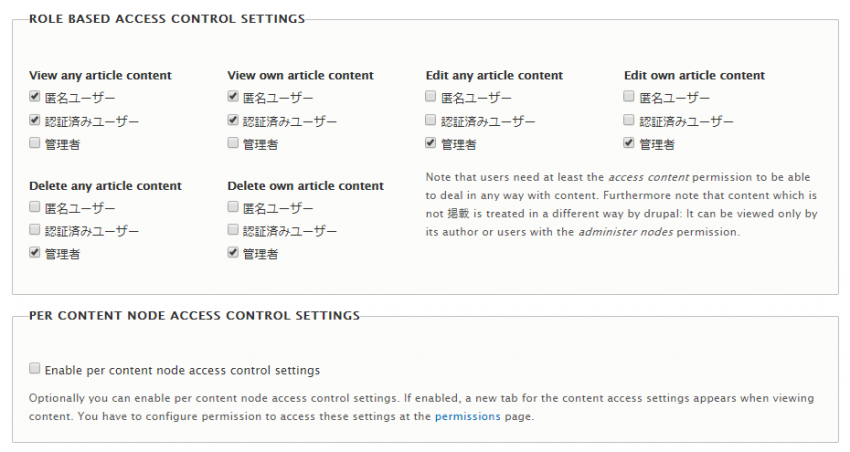Check 匿名ユーザー under Delete own article content
The image size is (850, 452).
[x=233, y=208]
